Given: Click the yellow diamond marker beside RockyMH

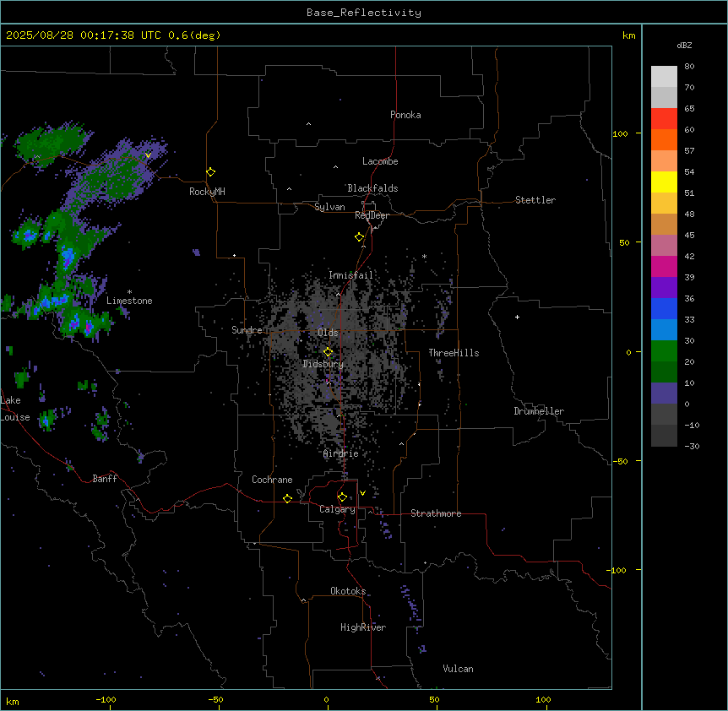Looking at the screenshot, I should pyautogui.click(x=211, y=172).
